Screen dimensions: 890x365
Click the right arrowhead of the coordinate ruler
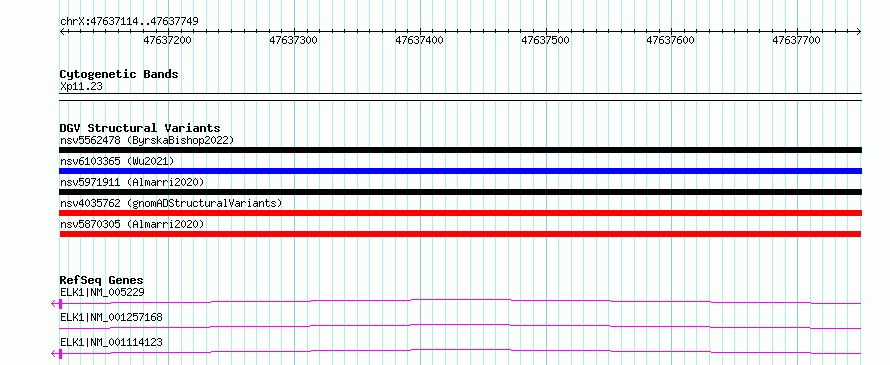tap(859, 32)
